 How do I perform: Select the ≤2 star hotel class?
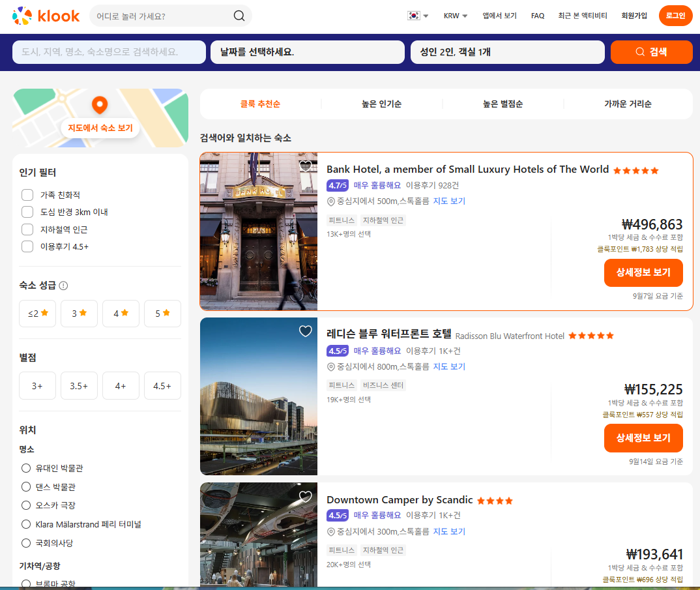(x=38, y=314)
